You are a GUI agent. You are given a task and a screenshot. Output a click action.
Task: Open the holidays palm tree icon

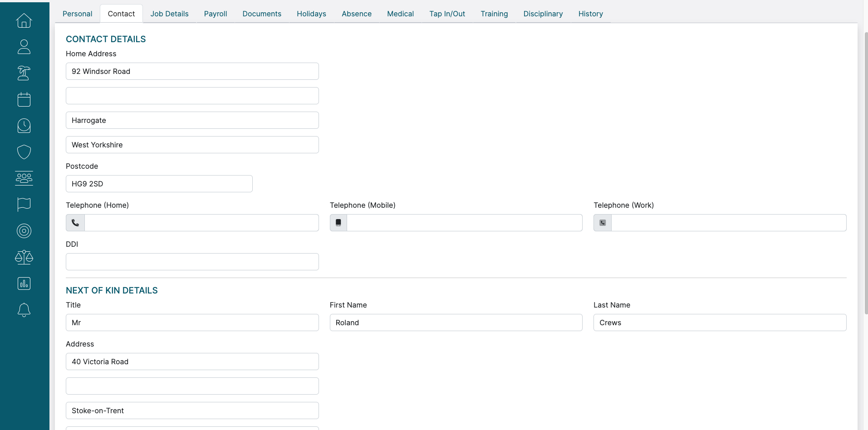(24, 73)
